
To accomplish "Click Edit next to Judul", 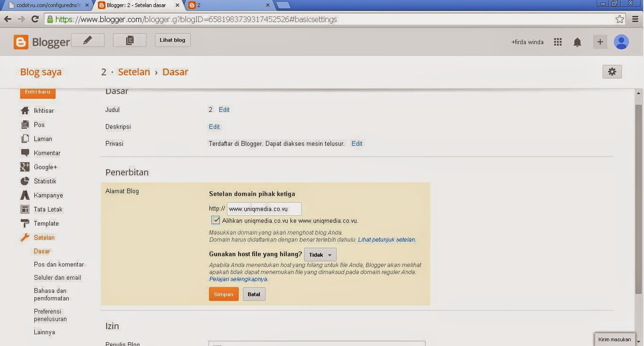I will tap(224, 110).
